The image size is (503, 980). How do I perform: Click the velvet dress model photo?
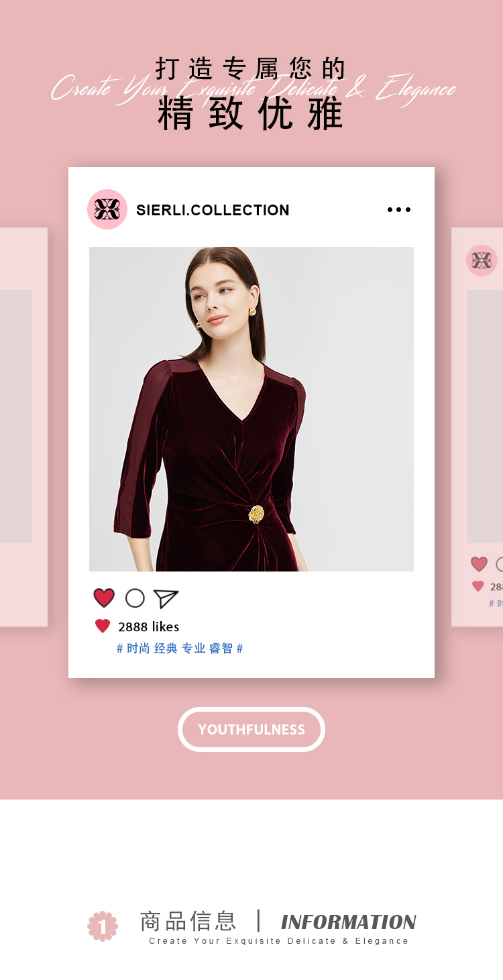pyautogui.click(x=251, y=409)
